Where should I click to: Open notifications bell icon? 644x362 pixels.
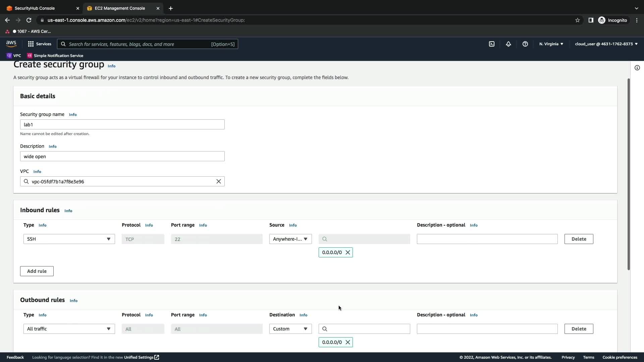point(508,44)
